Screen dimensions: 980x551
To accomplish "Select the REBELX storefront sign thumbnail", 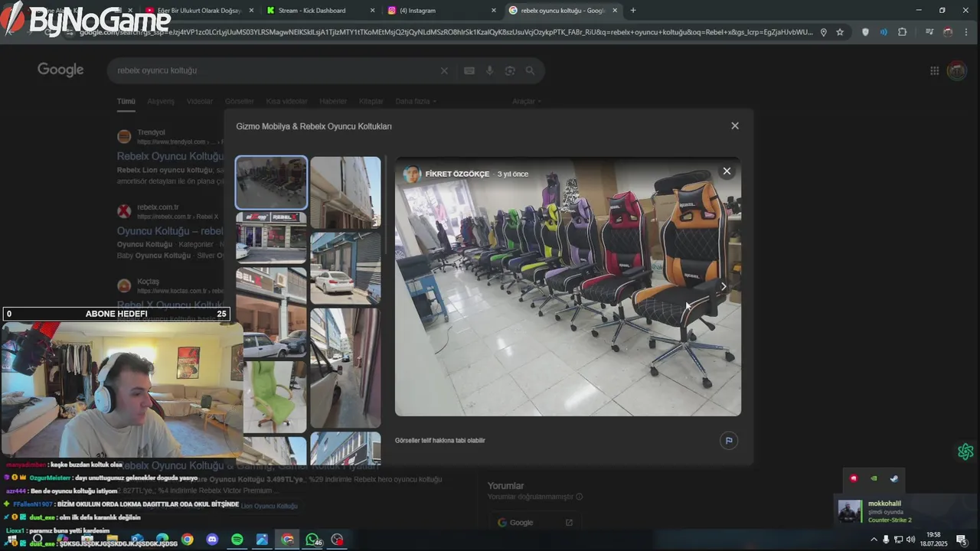I will [271, 238].
